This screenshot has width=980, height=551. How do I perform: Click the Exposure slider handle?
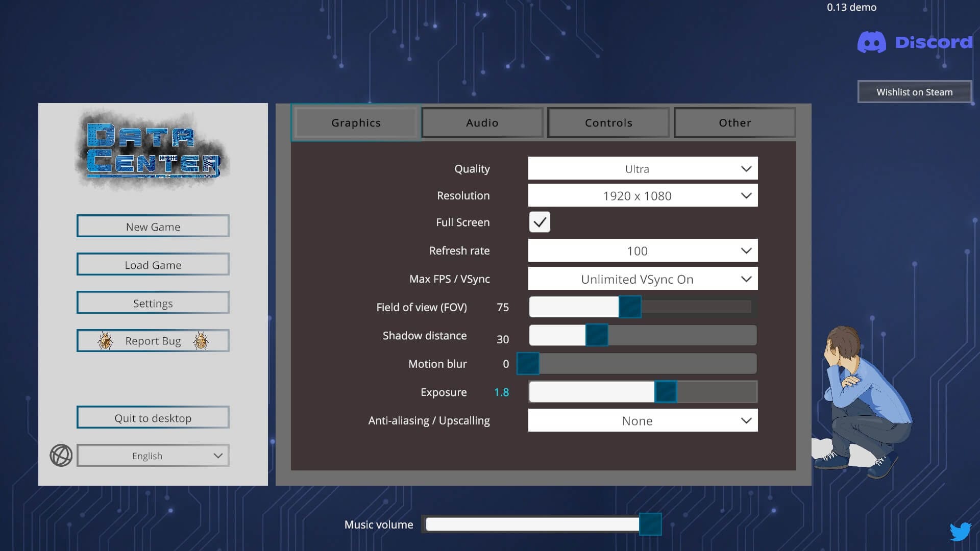(666, 392)
